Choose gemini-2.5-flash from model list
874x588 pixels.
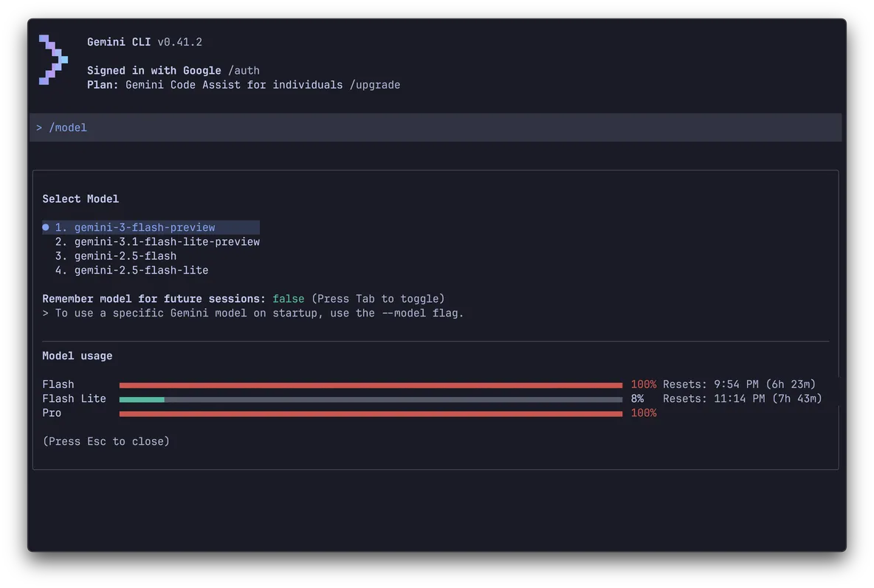click(115, 256)
